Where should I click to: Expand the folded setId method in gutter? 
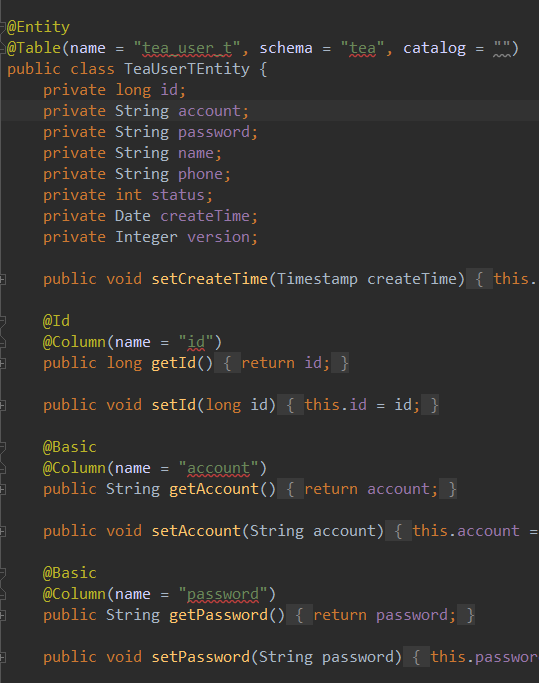2,406
